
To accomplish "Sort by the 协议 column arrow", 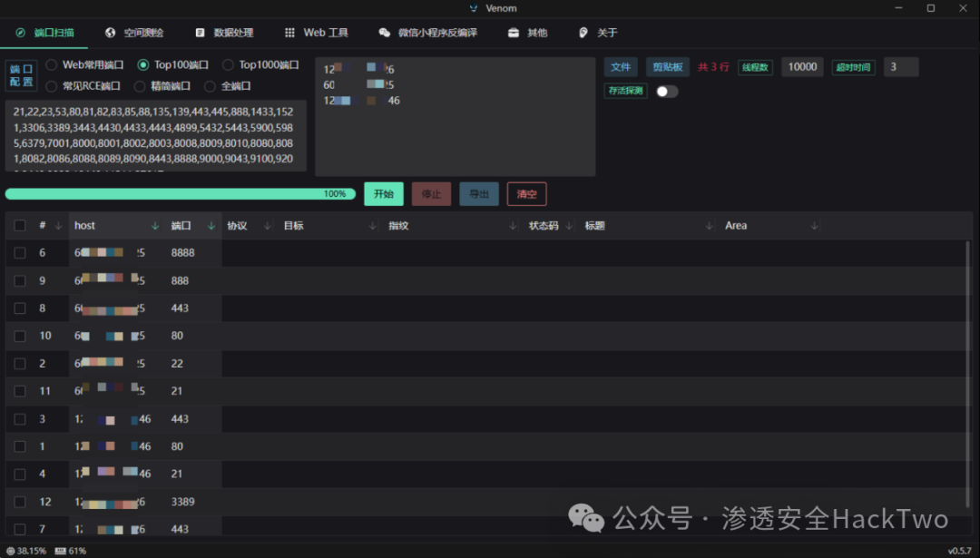I will pos(268,226).
